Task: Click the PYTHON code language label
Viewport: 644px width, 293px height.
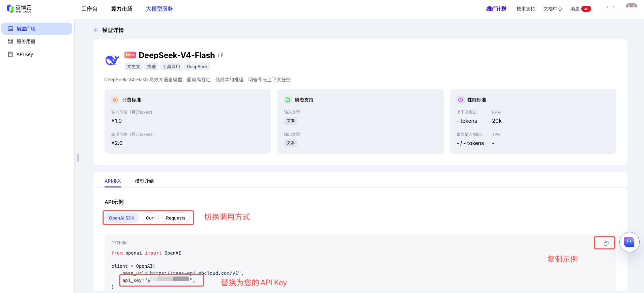Action: point(119,243)
